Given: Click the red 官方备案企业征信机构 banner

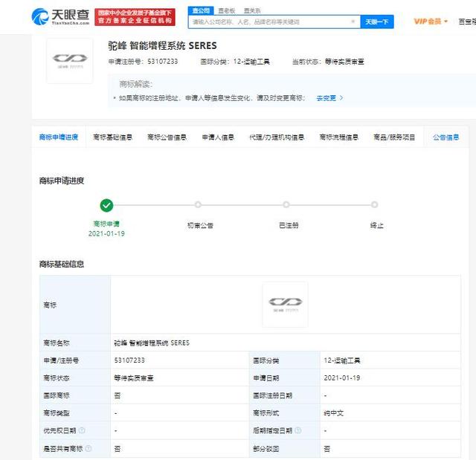Looking at the screenshot, I should [135, 17].
